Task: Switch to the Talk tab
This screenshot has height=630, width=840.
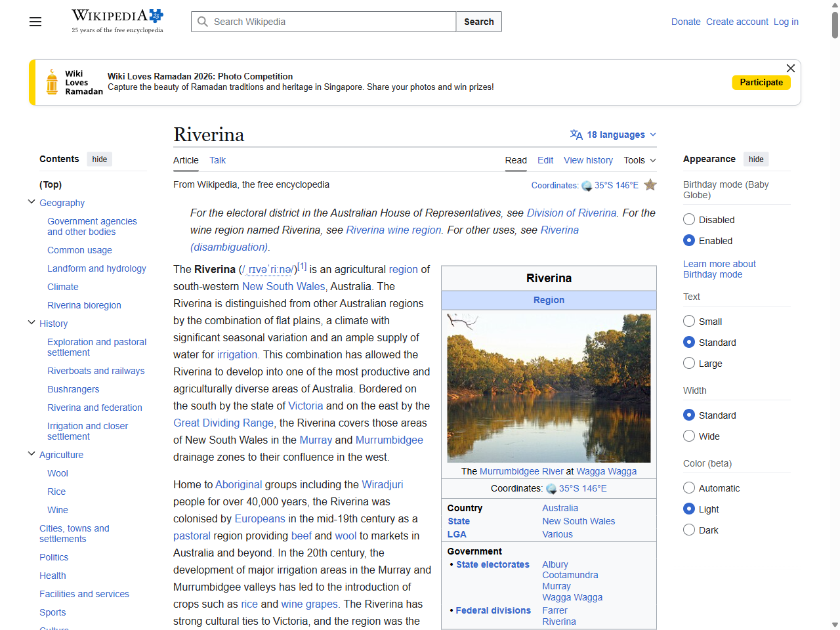Action: pyautogui.click(x=217, y=160)
